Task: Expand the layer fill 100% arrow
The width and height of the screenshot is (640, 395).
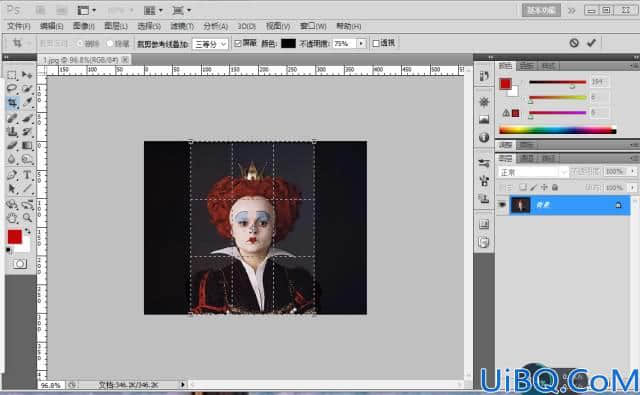Action: point(633,188)
